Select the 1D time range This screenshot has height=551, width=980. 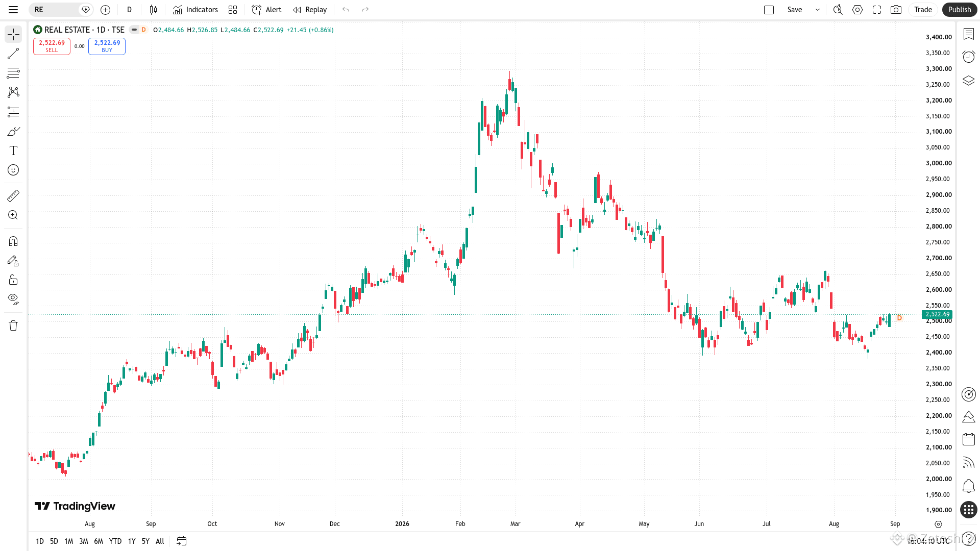[40, 541]
